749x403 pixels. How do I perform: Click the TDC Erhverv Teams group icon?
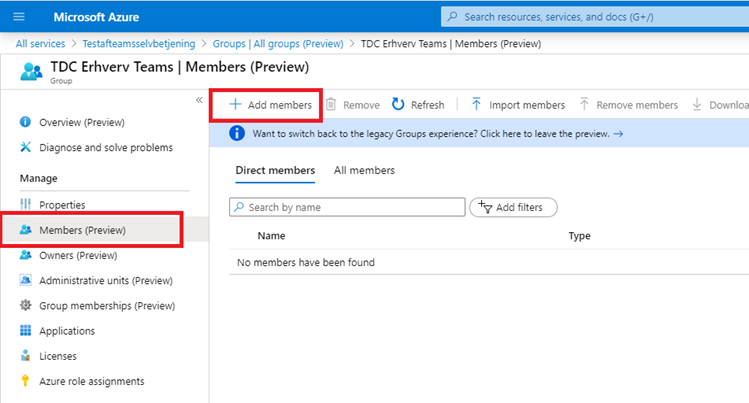31,72
